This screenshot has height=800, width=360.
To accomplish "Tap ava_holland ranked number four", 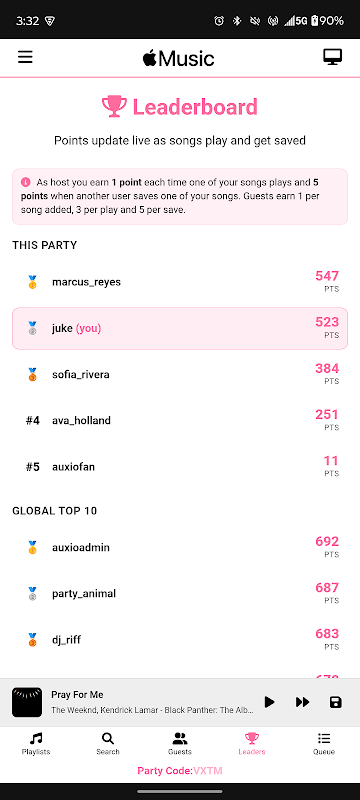I will (x=180, y=420).
